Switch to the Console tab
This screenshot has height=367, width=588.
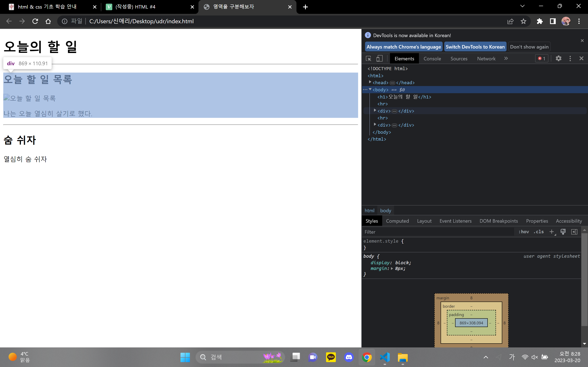432,59
